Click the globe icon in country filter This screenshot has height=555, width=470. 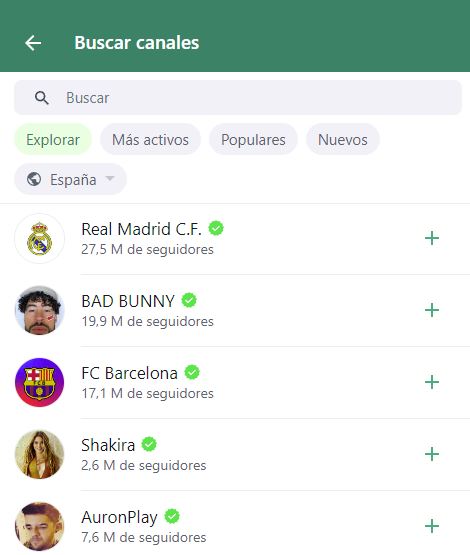tap(34, 179)
